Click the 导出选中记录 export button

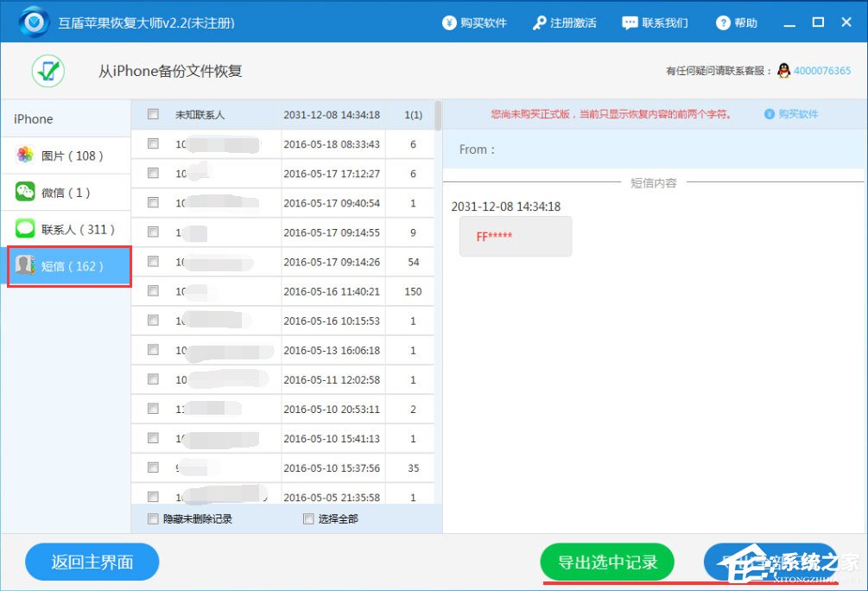pyautogui.click(x=607, y=562)
